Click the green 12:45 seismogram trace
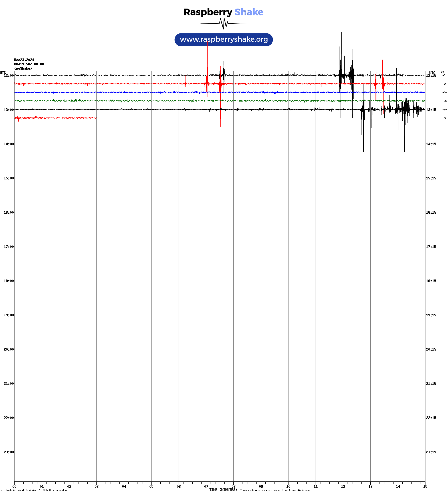448x494 pixels. [220, 101]
